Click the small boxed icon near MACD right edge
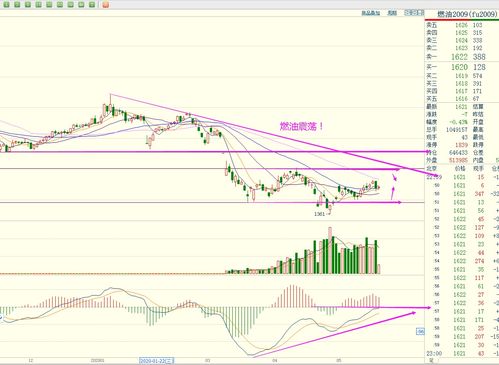The width and height of the screenshot is (499, 365). pyautogui.click(x=420, y=331)
